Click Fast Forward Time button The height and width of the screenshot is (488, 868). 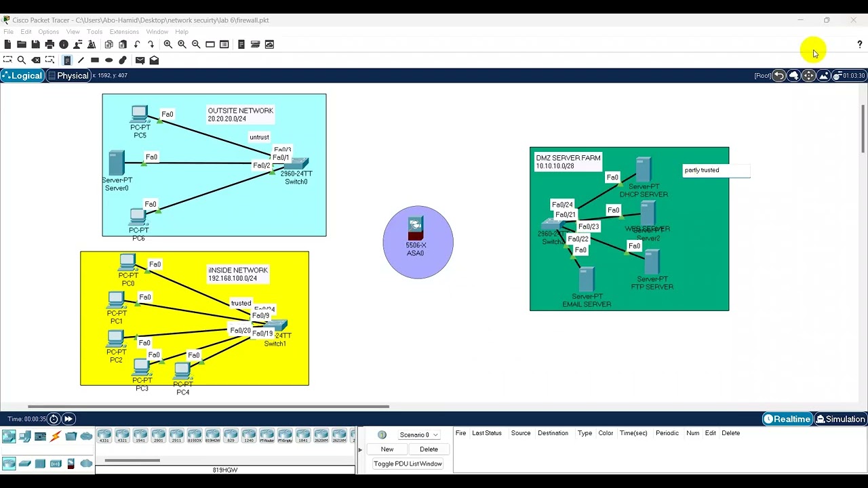click(x=68, y=419)
